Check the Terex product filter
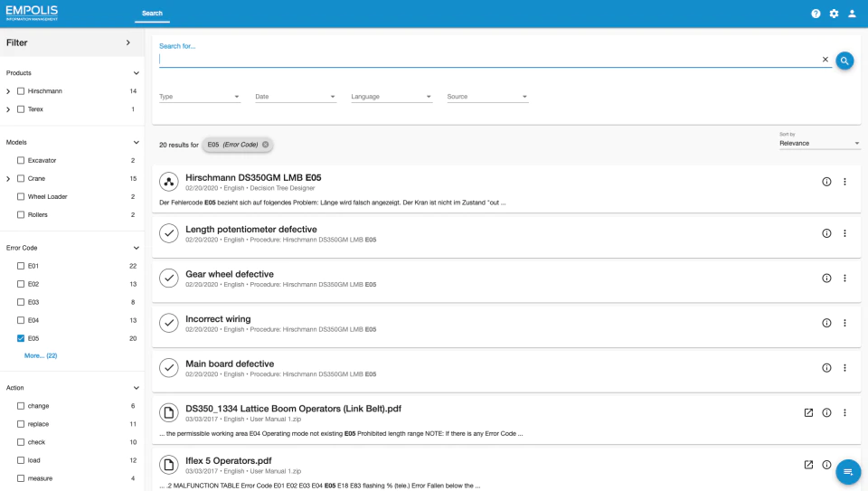This screenshot has width=868, height=491. [21, 109]
